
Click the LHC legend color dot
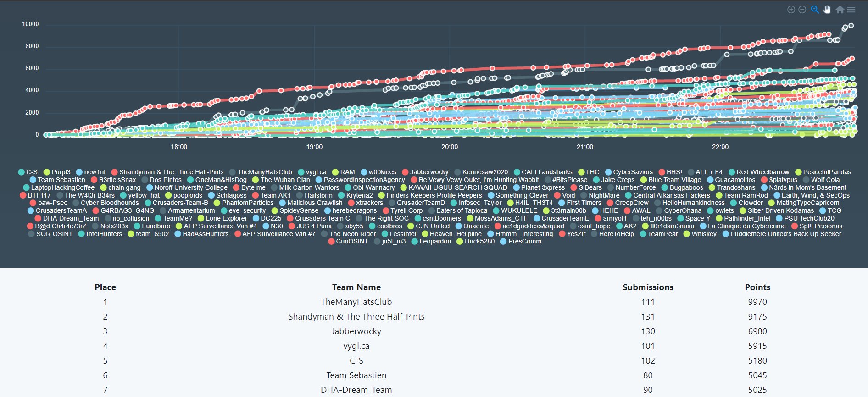581,172
